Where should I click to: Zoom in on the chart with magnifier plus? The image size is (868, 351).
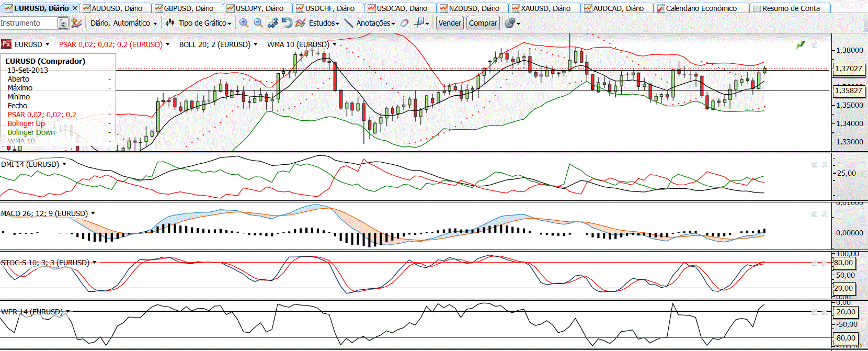coord(244,23)
